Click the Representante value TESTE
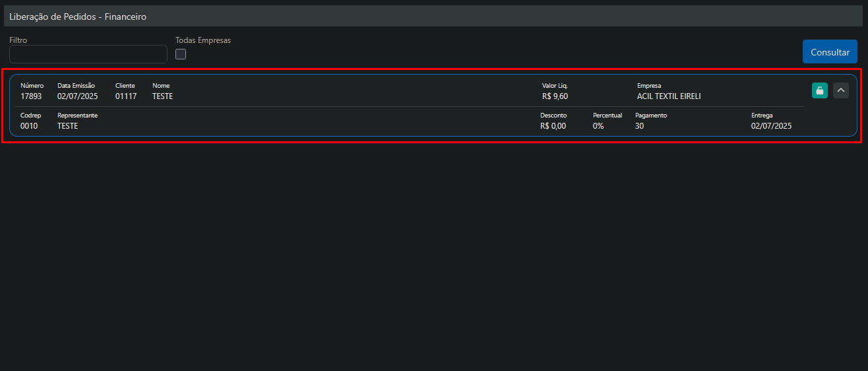The height and width of the screenshot is (371, 868). pos(67,126)
